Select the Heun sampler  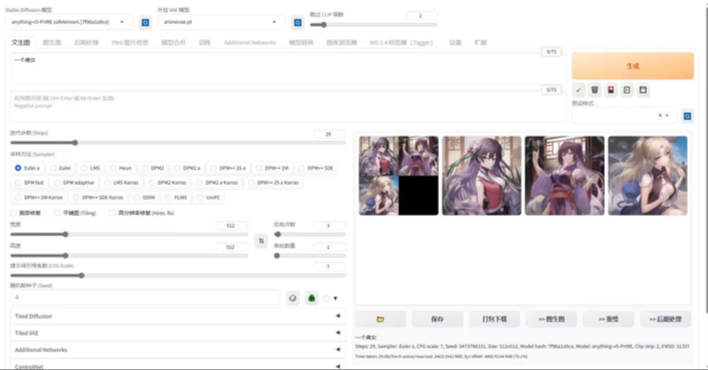(x=121, y=168)
